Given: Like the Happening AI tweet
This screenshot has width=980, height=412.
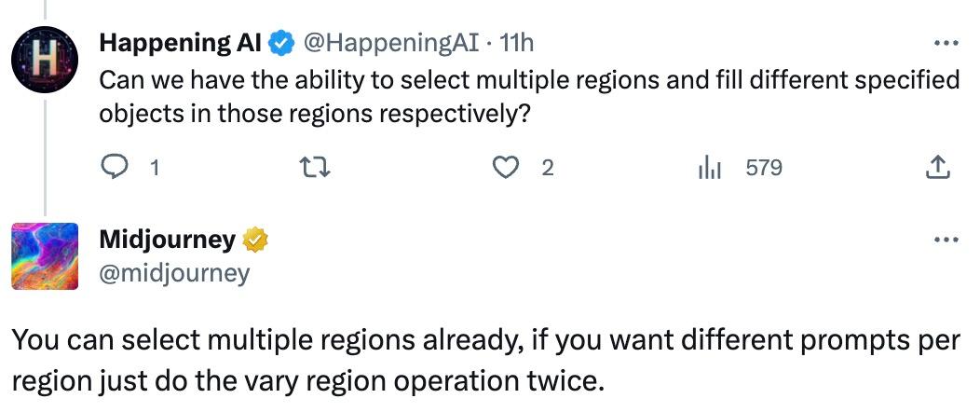Looking at the screenshot, I should (505, 168).
